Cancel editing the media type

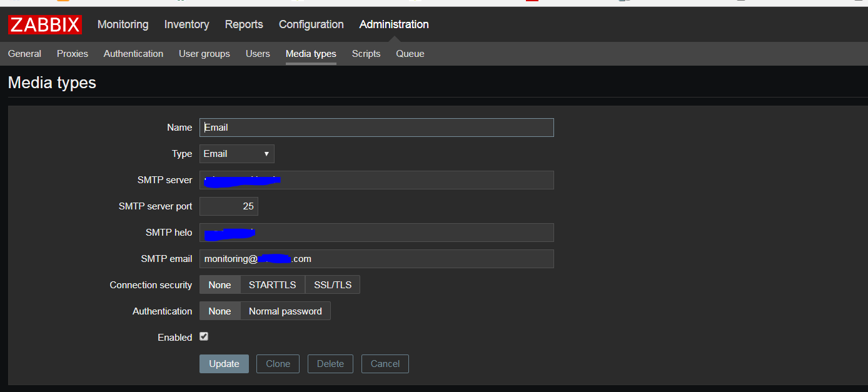pos(385,363)
